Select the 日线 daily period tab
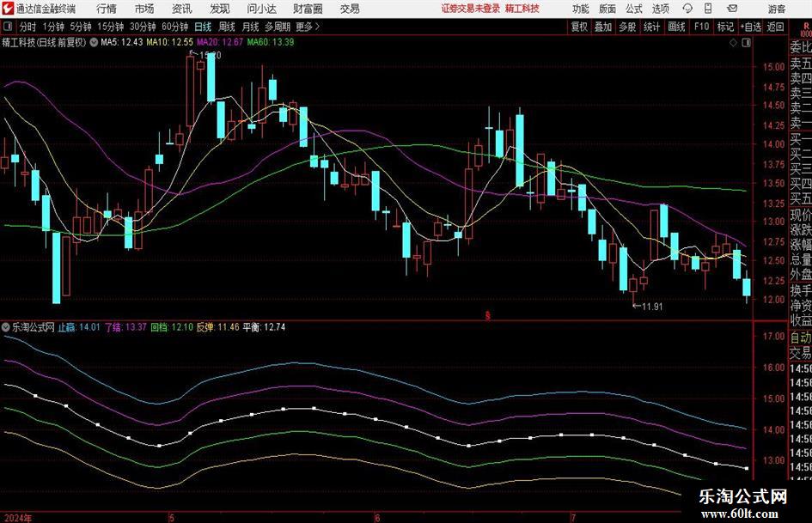 [203, 27]
